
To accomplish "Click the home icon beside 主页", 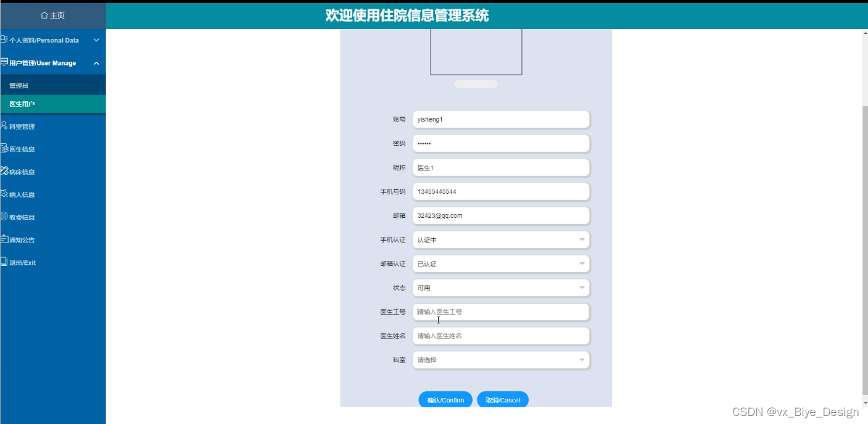I will (44, 15).
